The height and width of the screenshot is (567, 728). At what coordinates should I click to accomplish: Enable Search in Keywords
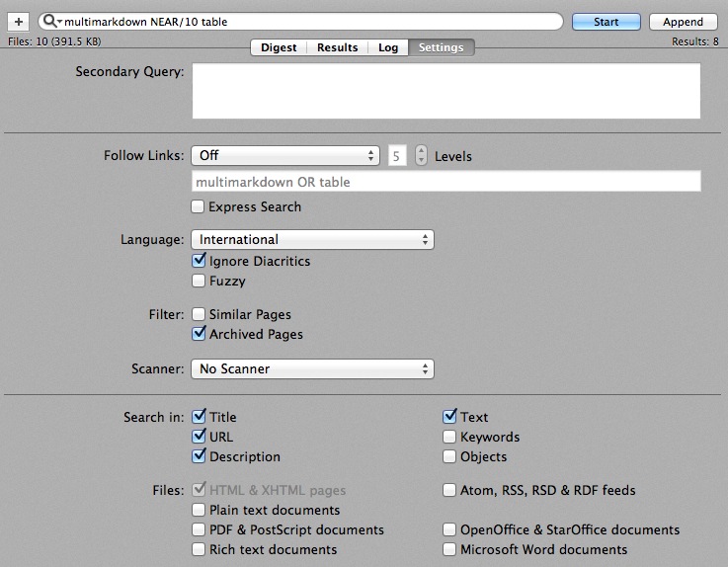[449, 437]
